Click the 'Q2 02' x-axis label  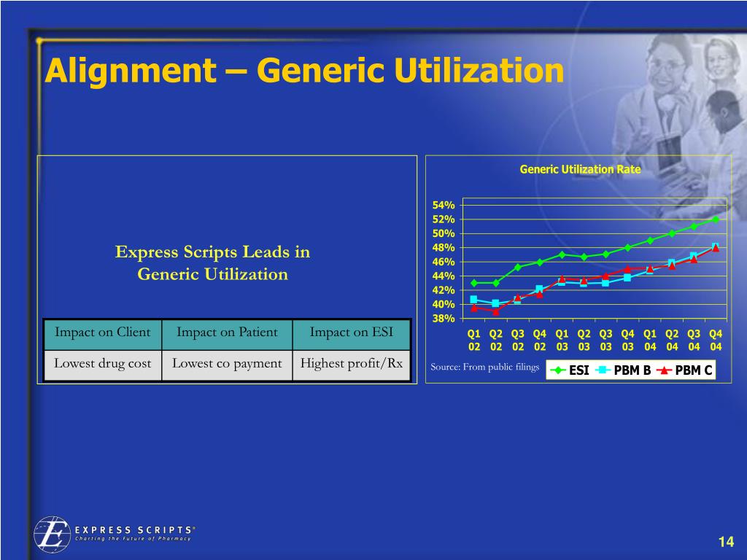pyautogui.click(x=496, y=340)
